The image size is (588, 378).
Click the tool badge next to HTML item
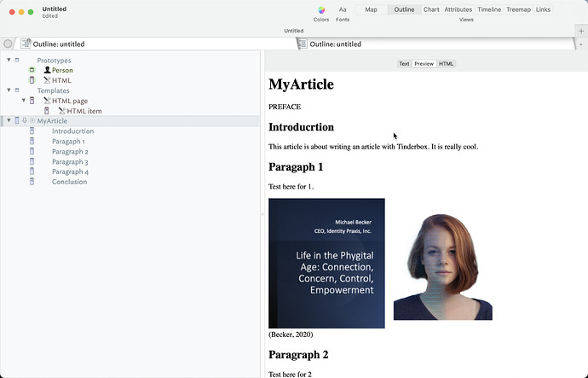pyautogui.click(x=62, y=111)
